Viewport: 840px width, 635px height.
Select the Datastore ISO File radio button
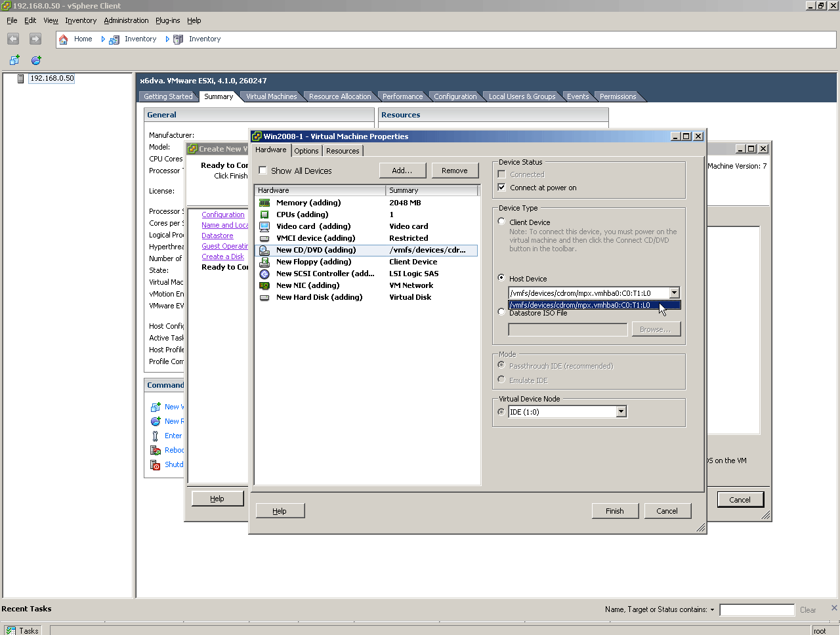coord(501,312)
